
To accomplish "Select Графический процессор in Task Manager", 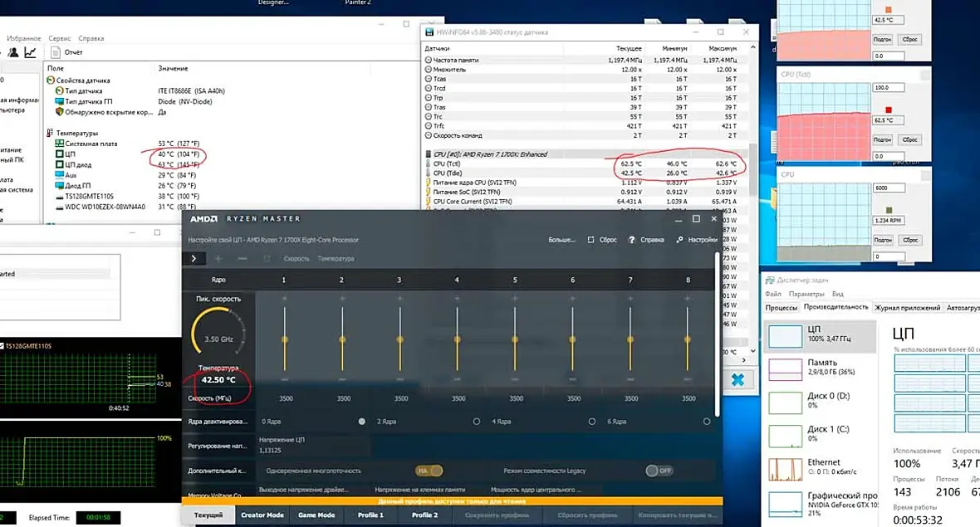I will (785, 503).
